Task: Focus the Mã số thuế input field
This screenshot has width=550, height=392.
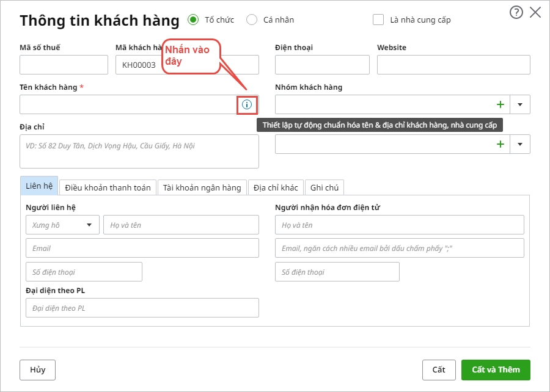Action: coord(64,65)
